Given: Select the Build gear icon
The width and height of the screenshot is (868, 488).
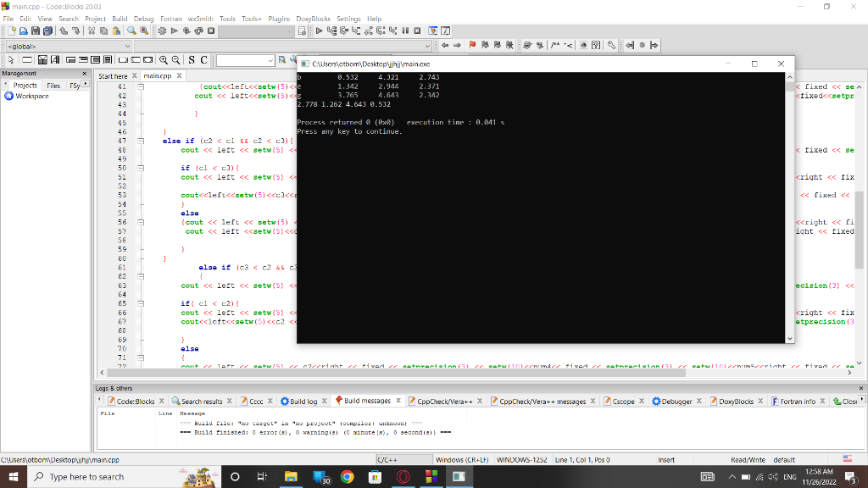Looking at the screenshot, I should point(162,30).
